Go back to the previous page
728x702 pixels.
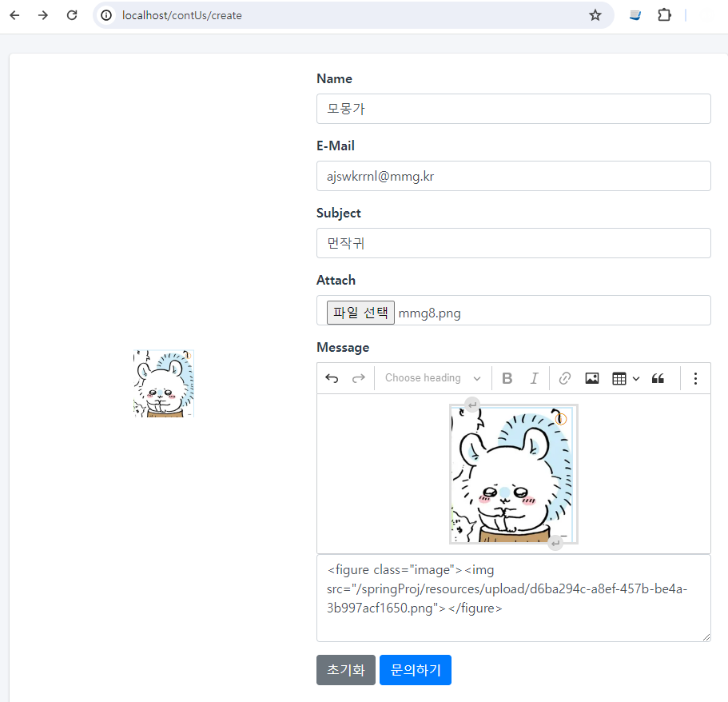[x=15, y=15]
